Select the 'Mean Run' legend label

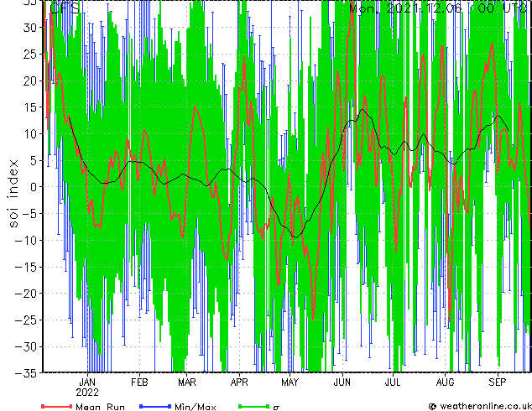[101, 407]
